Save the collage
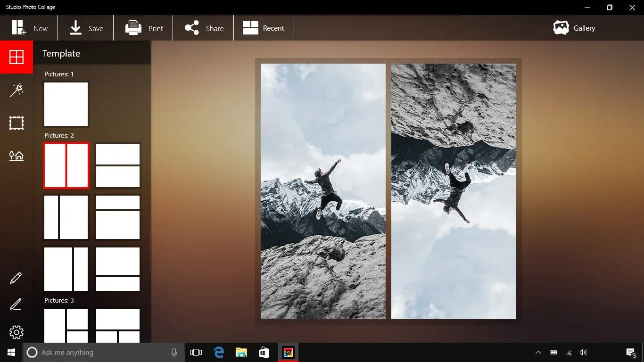 86,28
